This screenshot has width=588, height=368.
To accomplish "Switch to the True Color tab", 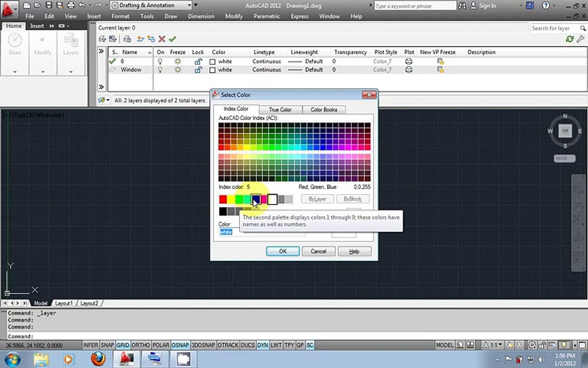I will [x=280, y=110].
